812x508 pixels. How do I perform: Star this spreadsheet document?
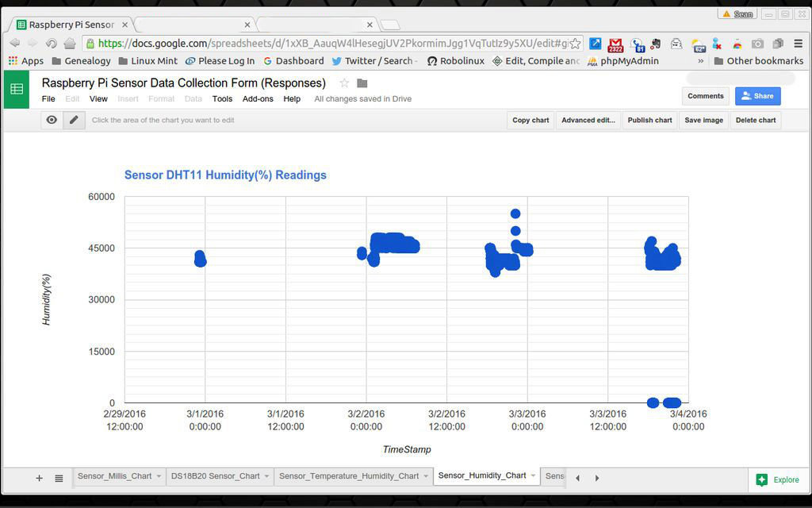pyautogui.click(x=344, y=83)
